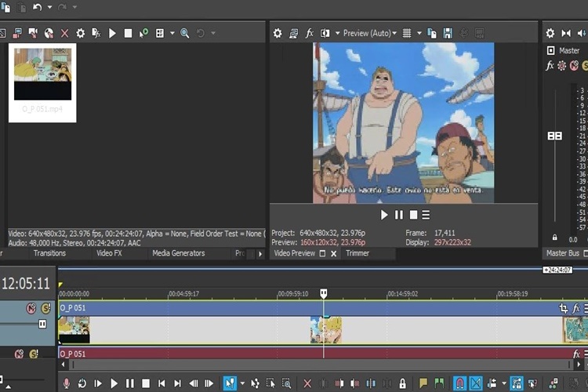Open Media FX icon in Project Media
Screen dimensions: 588x392
pos(96,34)
